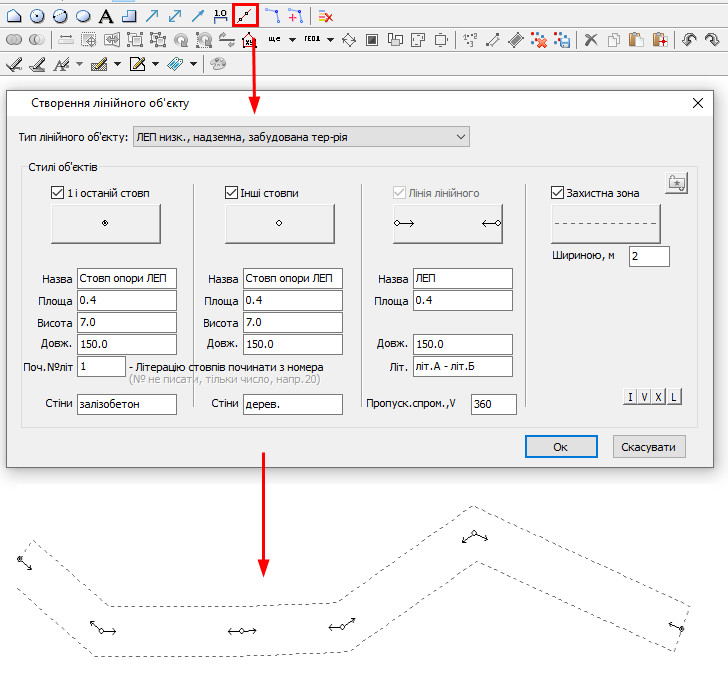Expand the text style brush dropdown arrow

(x=79, y=64)
